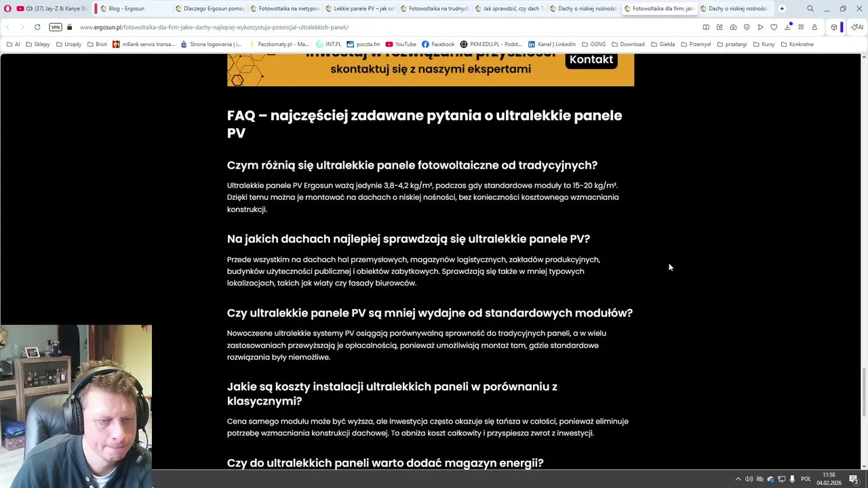Click heading 'Na jakich dachach najlepiej sprawdzają'
Viewport: 868px width, 488px height.
click(408, 239)
